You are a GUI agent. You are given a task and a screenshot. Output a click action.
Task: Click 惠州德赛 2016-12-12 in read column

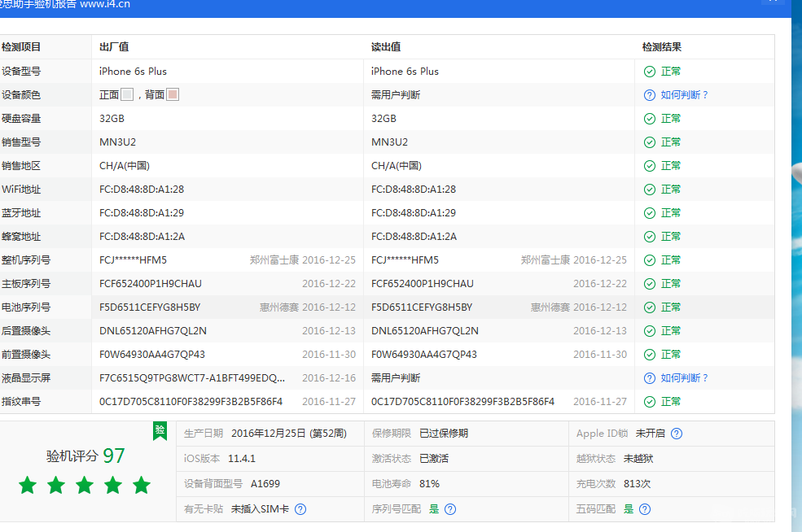pos(578,307)
